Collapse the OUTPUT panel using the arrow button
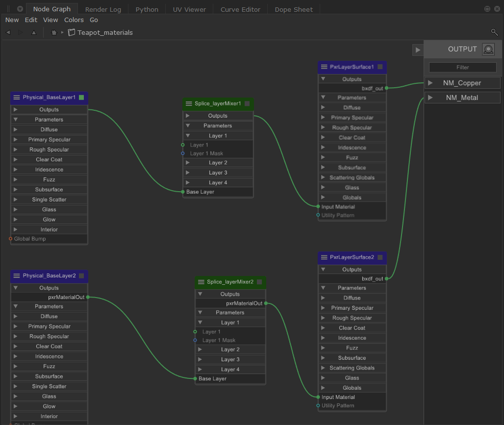The image size is (504, 425). click(x=418, y=50)
